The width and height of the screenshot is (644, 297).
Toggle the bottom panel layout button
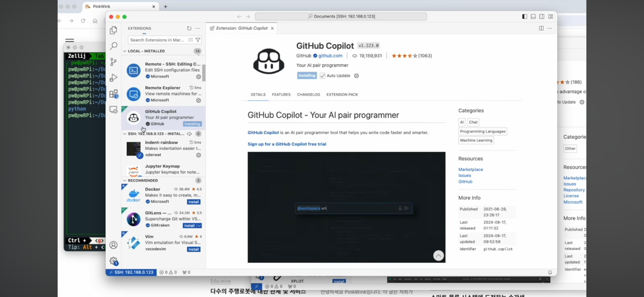point(533,16)
